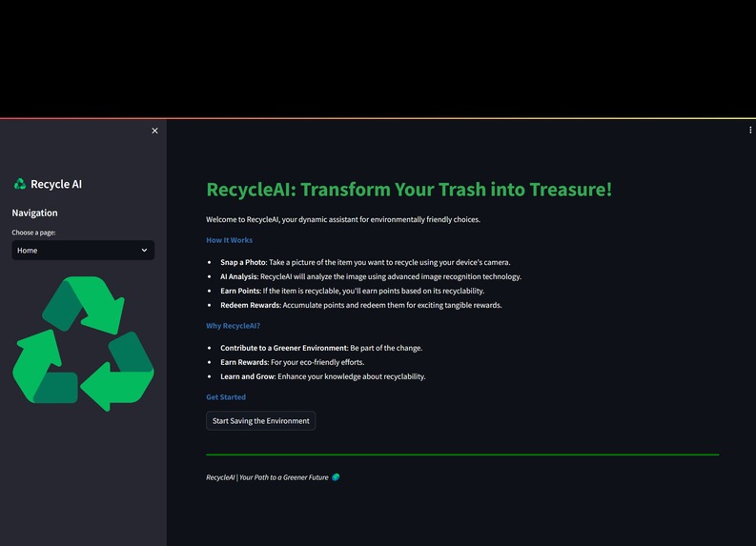This screenshot has height=546, width=756.
Task: Click the Welcome to RecycleAI intro sentence
Action: (x=343, y=219)
